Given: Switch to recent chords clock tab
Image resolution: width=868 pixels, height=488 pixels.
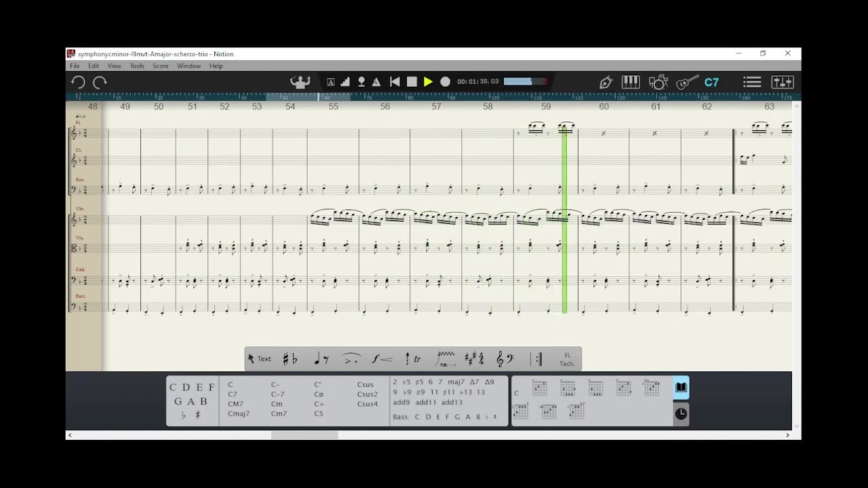Looking at the screenshot, I should [681, 413].
